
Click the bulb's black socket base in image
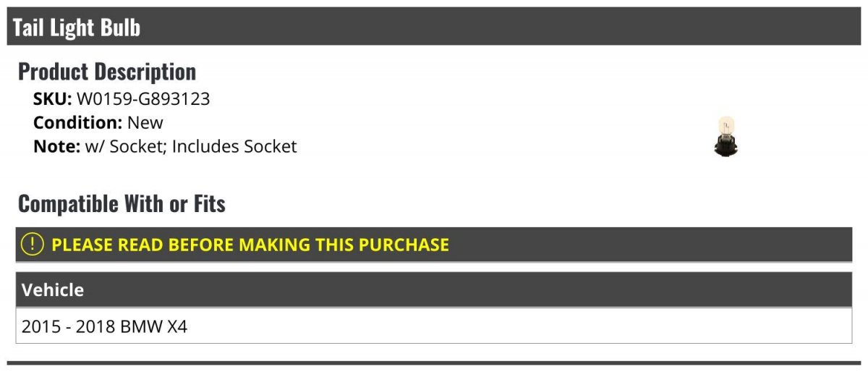(x=726, y=148)
